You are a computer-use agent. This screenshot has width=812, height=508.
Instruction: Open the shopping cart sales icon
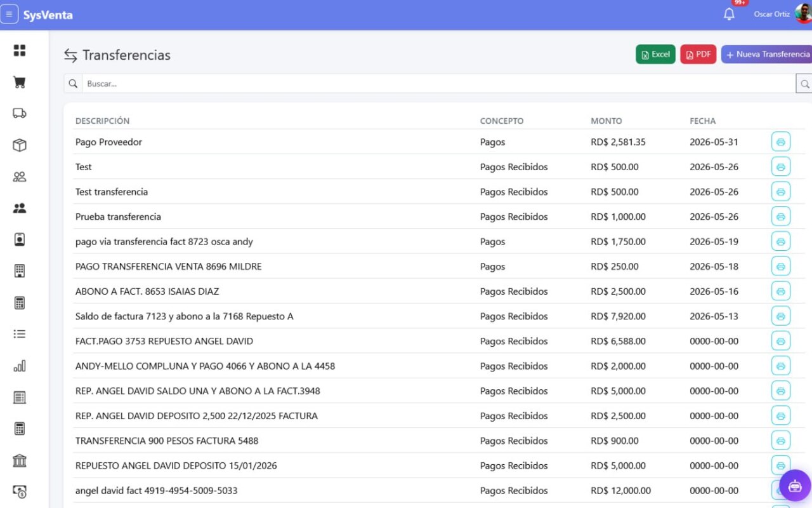20,82
